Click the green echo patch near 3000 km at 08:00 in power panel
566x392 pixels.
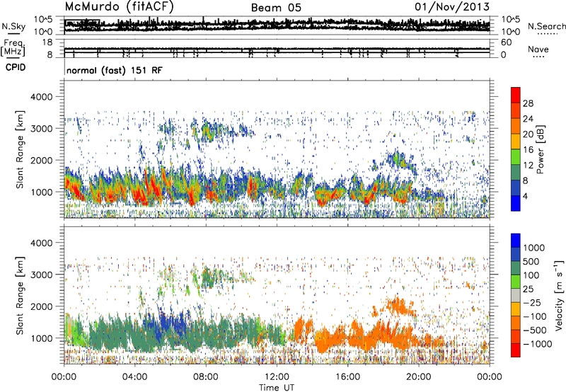pos(207,132)
